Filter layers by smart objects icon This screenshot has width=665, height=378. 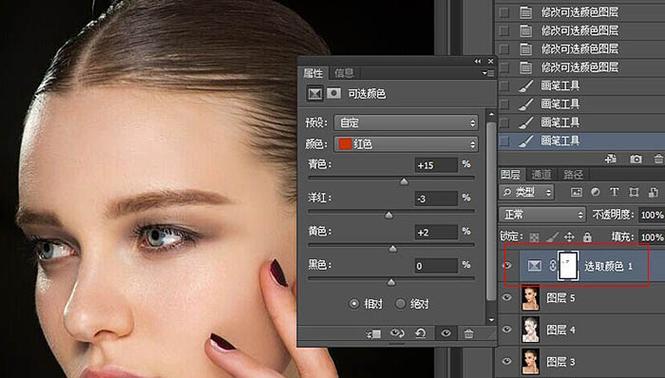pyautogui.click(x=654, y=192)
